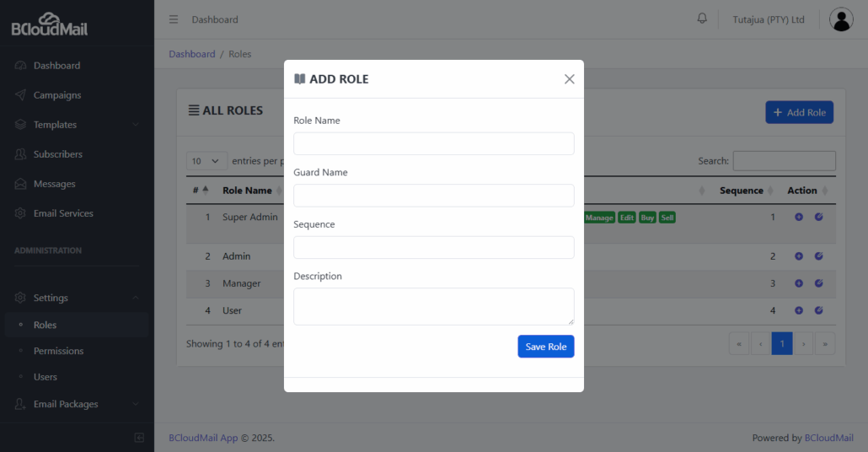The height and width of the screenshot is (452, 868).
Task: Close the Add Role dialog
Action: (x=569, y=79)
